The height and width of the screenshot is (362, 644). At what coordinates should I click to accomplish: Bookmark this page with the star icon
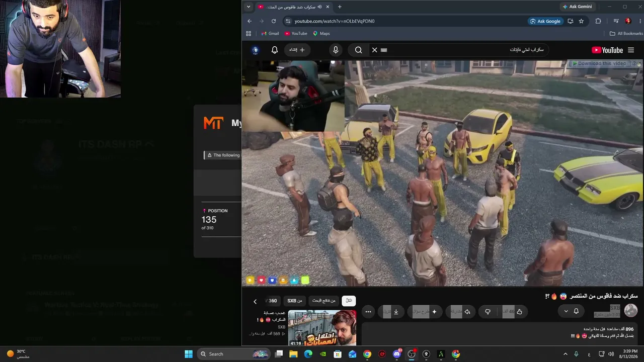tap(582, 21)
